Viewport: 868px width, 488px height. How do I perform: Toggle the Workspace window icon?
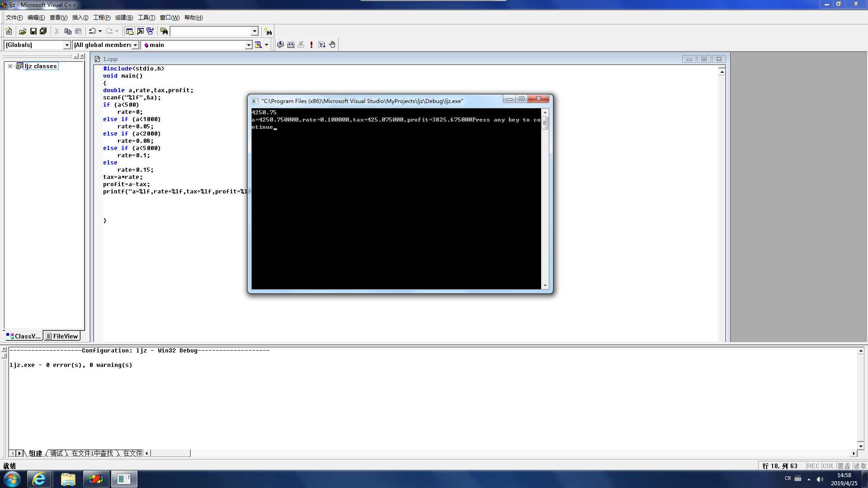pos(129,31)
